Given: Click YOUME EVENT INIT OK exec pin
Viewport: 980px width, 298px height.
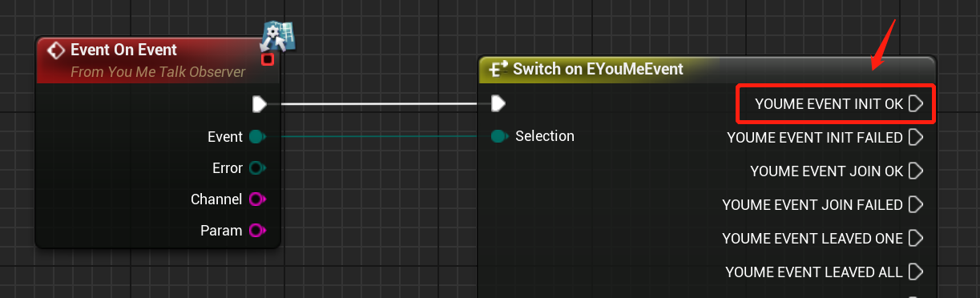Looking at the screenshot, I should click(x=917, y=103).
